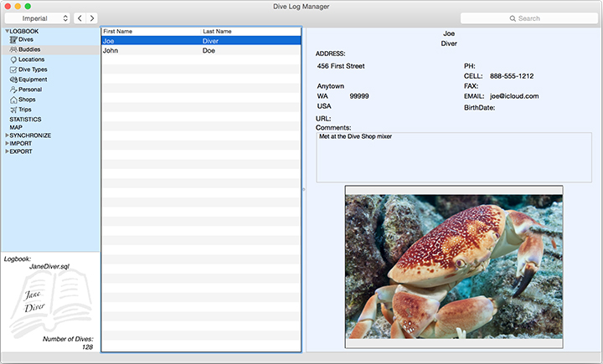Open Trips in the sidebar

25,110
